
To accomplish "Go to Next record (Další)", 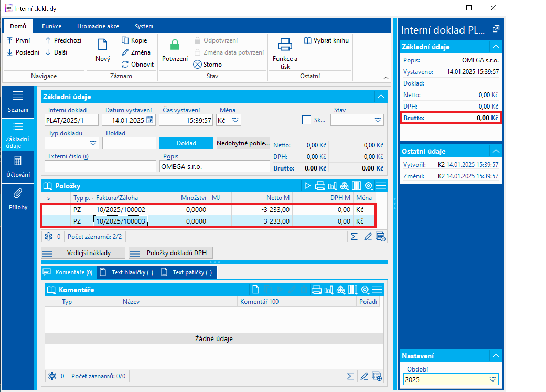I will click(56, 52).
